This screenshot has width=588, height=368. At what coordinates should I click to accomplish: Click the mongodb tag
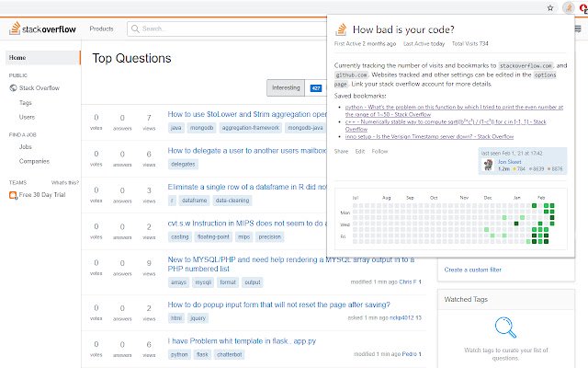201,128
